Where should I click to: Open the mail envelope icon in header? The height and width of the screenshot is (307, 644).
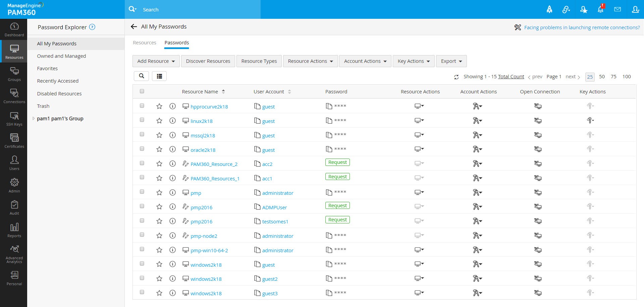coord(618,9)
